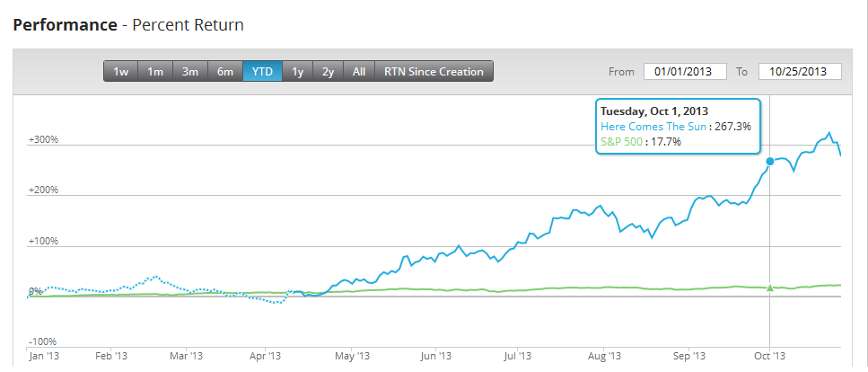Click the Jan '13 axis label
868x372 pixels.
coord(45,355)
